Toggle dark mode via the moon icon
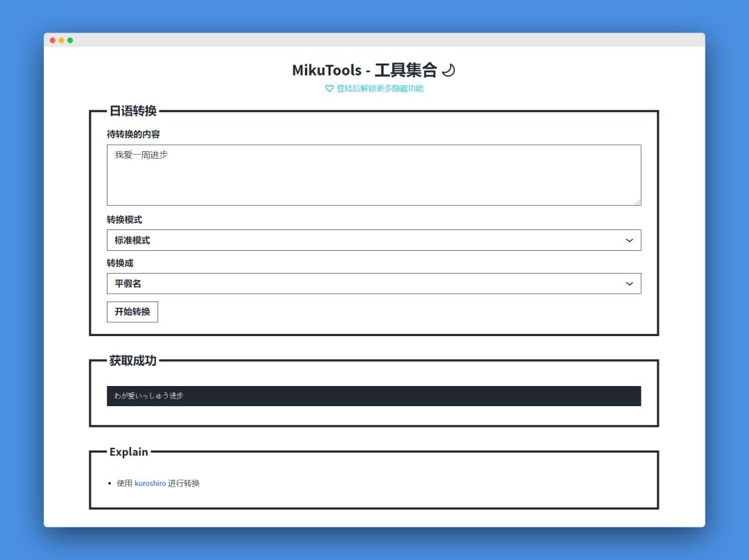 [448, 70]
